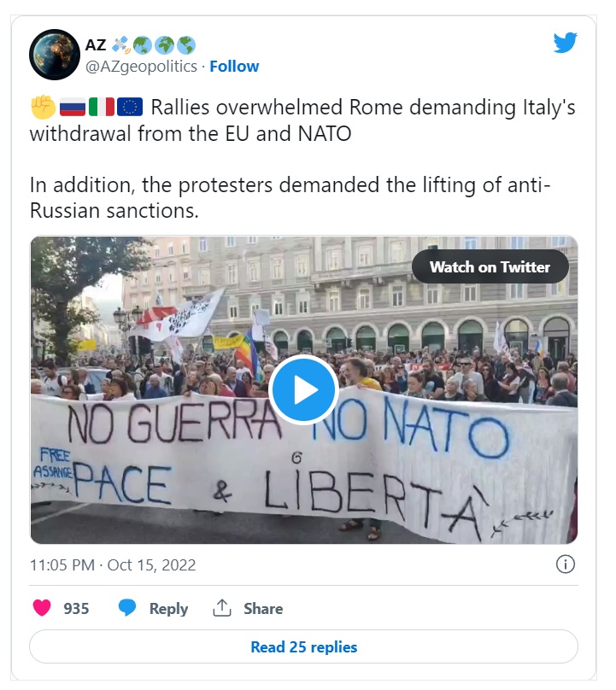Follow the AZgeopolitics account
This screenshot has height=690, width=616.
click(x=234, y=66)
